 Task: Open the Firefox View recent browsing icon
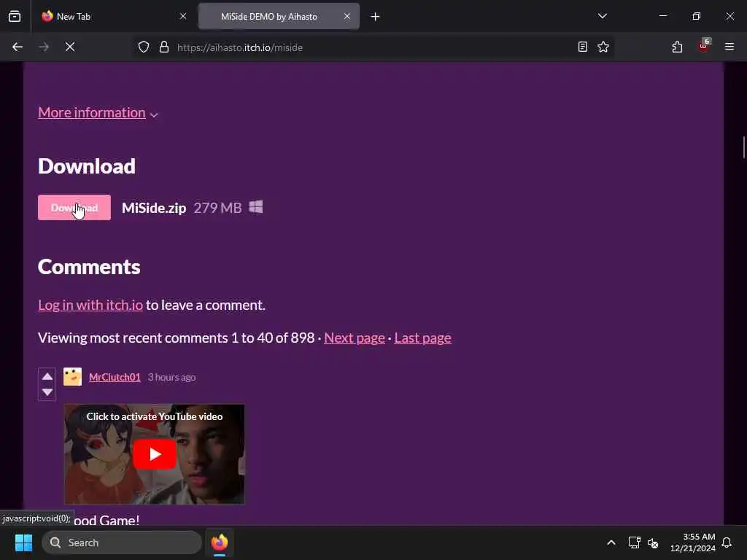pos(15,16)
